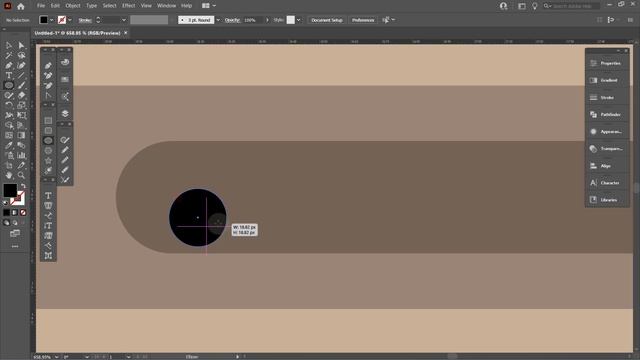
Task: Select the Rotate tool
Action: point(9,105)
